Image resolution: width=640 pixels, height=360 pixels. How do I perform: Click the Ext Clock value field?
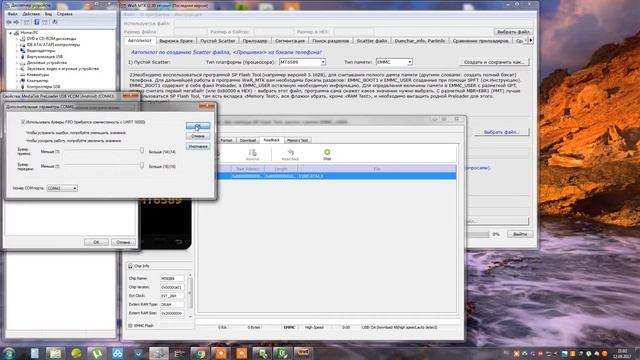[172, 296]
